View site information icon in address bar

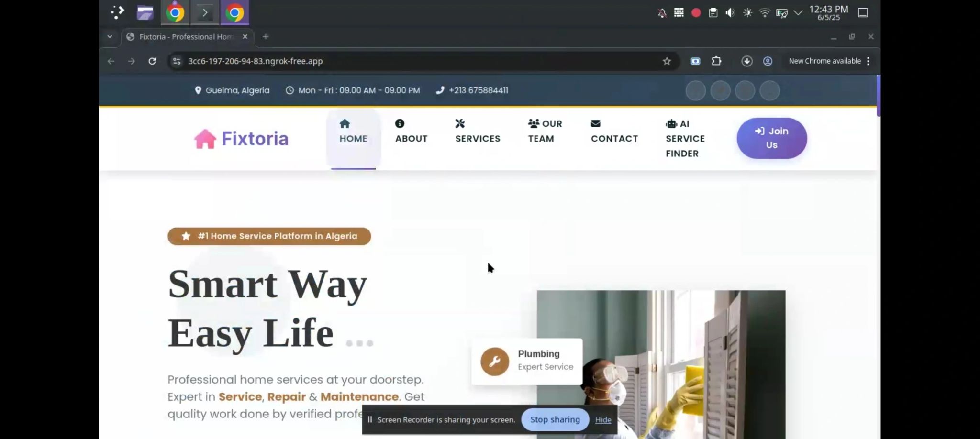pos(177,61)
